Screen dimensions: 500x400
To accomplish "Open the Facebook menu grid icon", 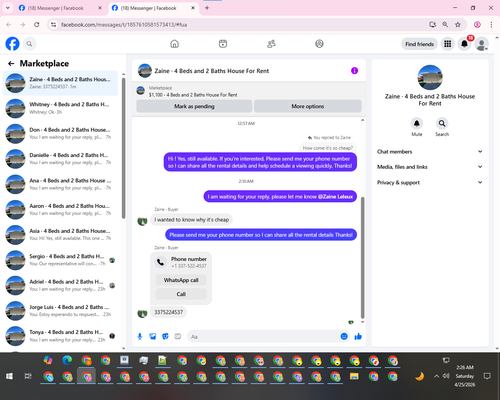I will click(448, 44).
